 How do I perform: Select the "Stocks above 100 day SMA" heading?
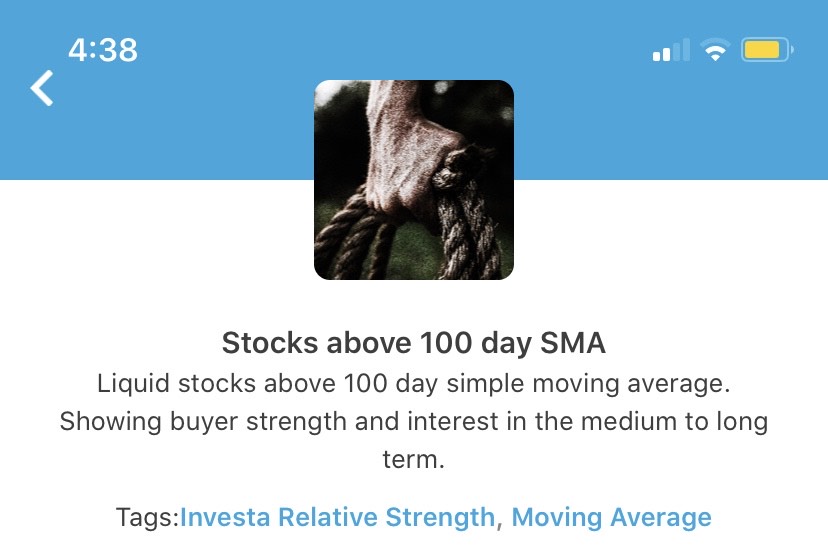pyautogui.click(x=413, y=343)
